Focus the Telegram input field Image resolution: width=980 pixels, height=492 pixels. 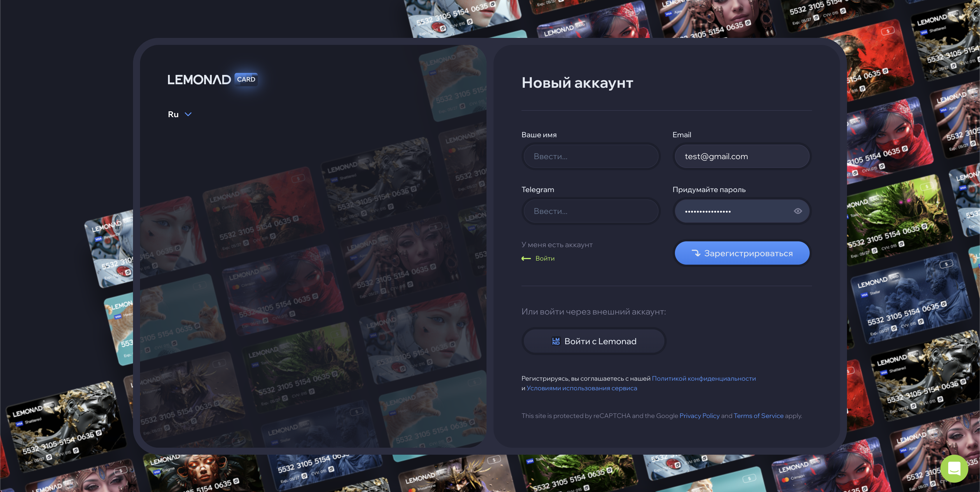[591, 211]
